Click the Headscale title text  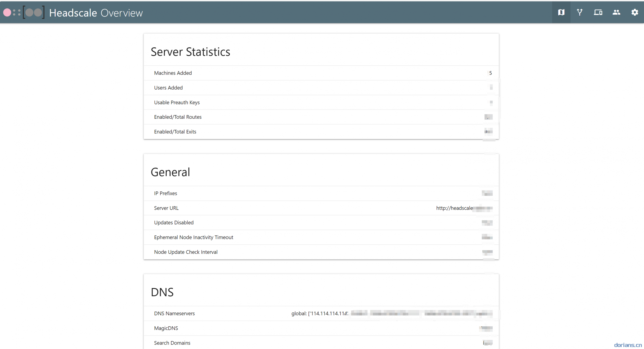(73, 13)
